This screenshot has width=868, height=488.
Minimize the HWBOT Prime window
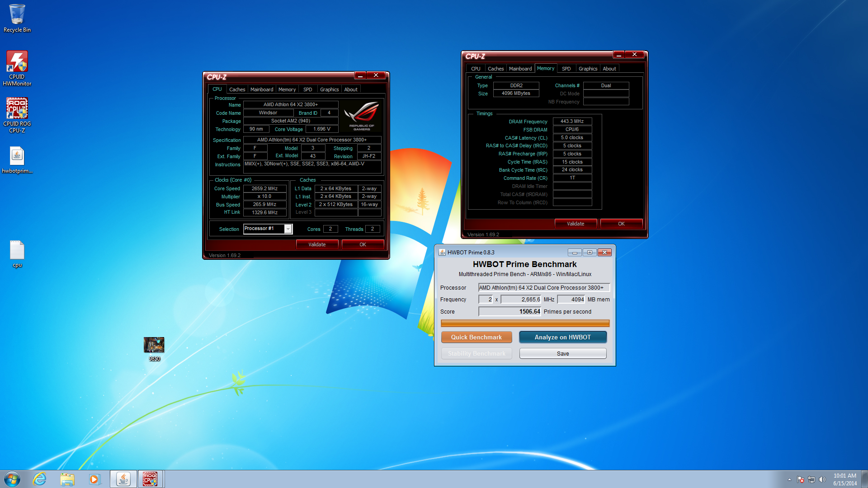pos(575,252)
